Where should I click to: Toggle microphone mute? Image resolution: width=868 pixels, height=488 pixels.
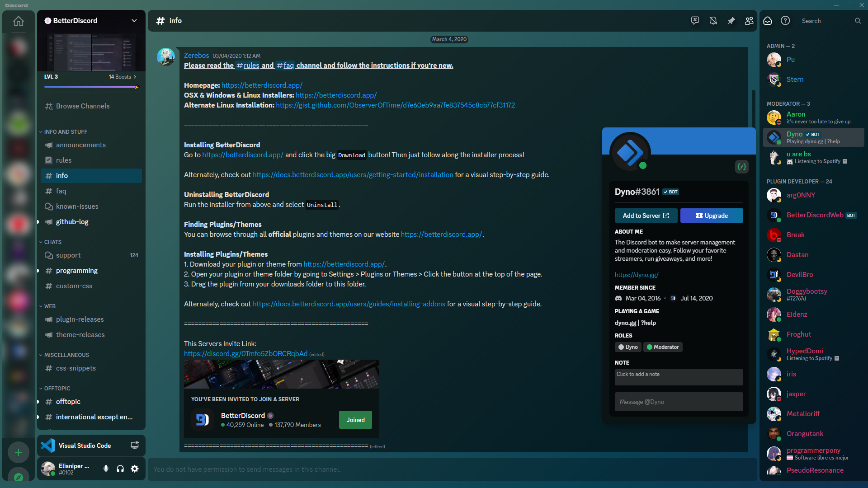pyautogui.click(x=106, y=469)
